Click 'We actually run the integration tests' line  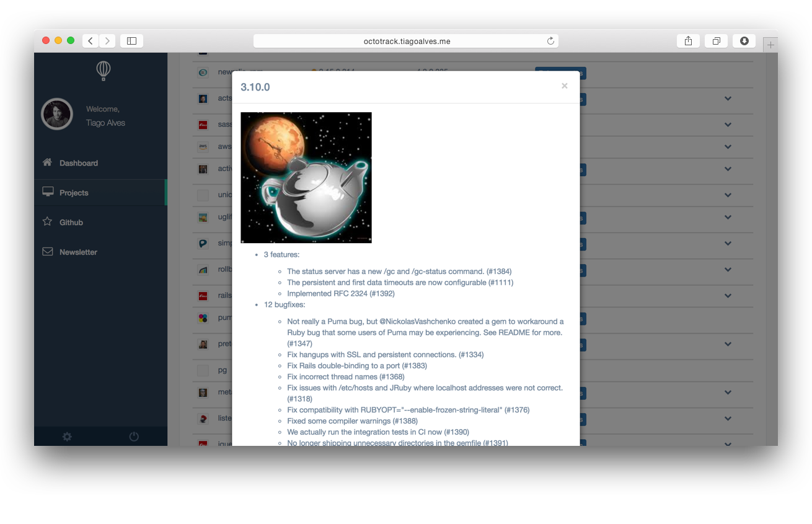pyautogui.click(x=378, y=432)
